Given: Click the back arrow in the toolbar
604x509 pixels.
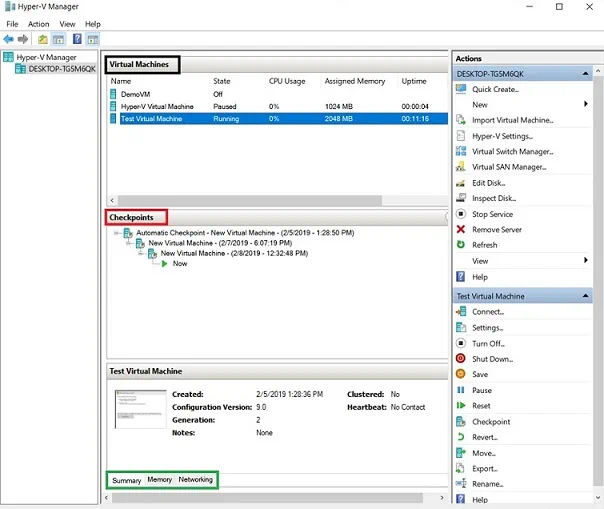Looking at the screenshot, I should pos(8,39).
